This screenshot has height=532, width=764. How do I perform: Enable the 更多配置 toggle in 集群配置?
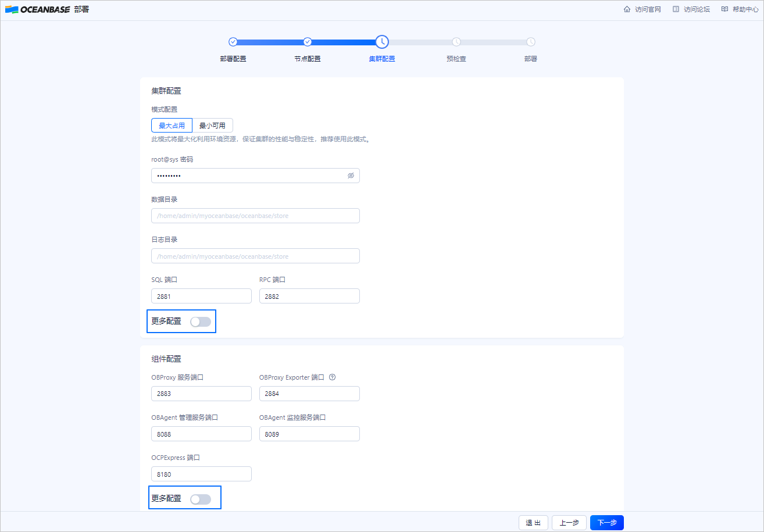[201, 321]
